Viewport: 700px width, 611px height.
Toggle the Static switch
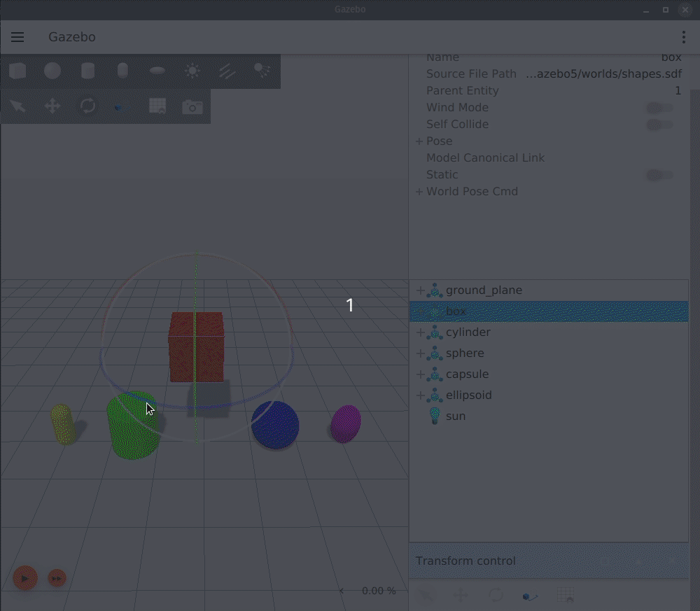coord(659,175)
